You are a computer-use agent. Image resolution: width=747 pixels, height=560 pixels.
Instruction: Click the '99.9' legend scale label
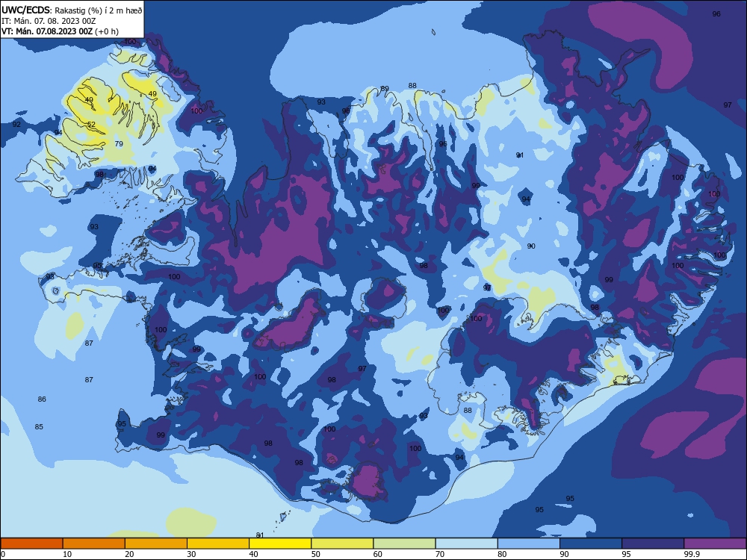692,554
